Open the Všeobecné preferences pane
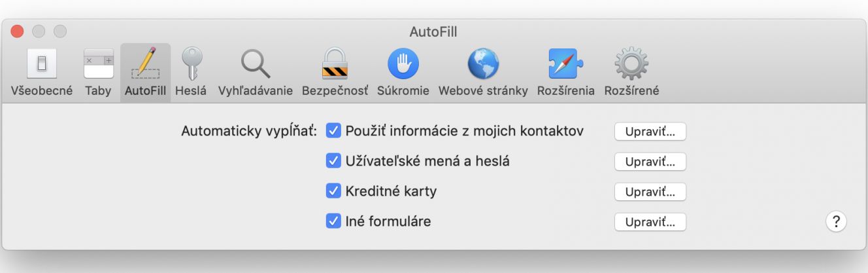868x273 pixels. 42,72
